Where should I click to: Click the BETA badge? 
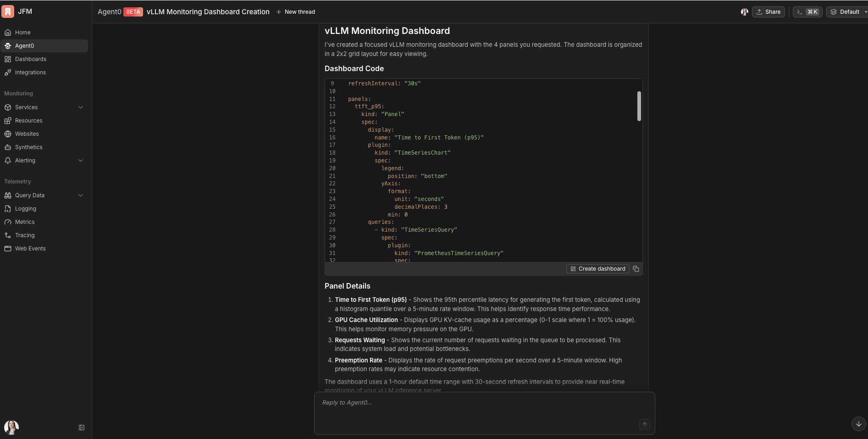pyautogui.click(x=133, y=12)
